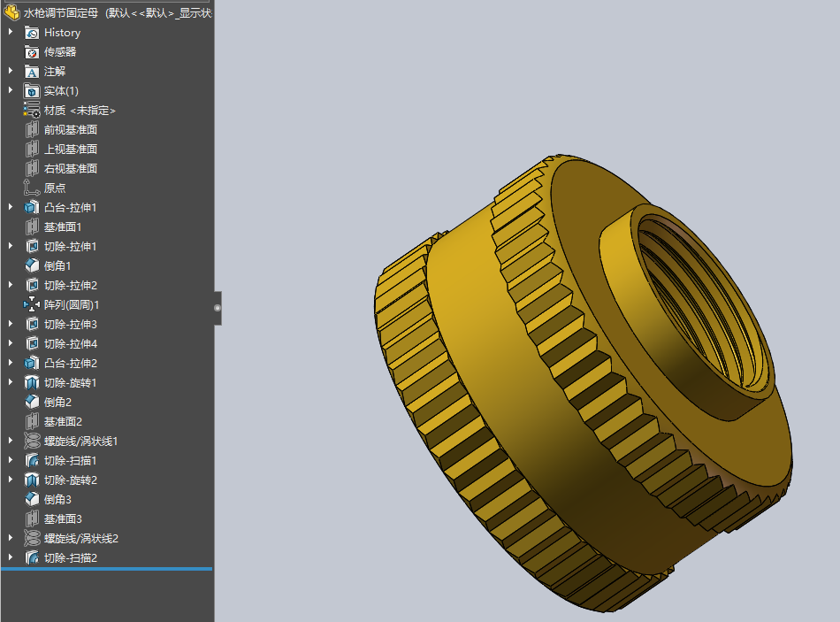The width and height of the screenshot is (840, 622).
Task: Expand the 螺旋线/涡状线2 feature
Action: (11, 538)
